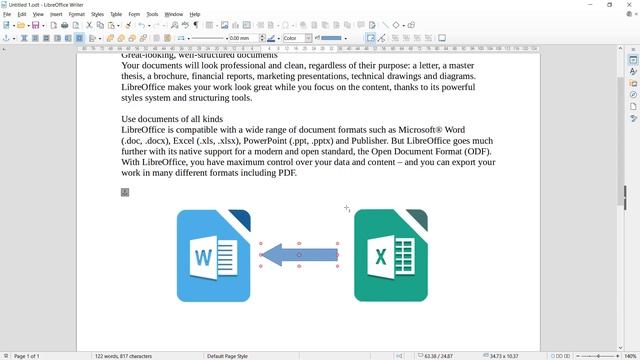Viewport: 640px width, 360px height.
Task: Click 140% zoom percentage in status bar
Action: click(x=630, y=356)
